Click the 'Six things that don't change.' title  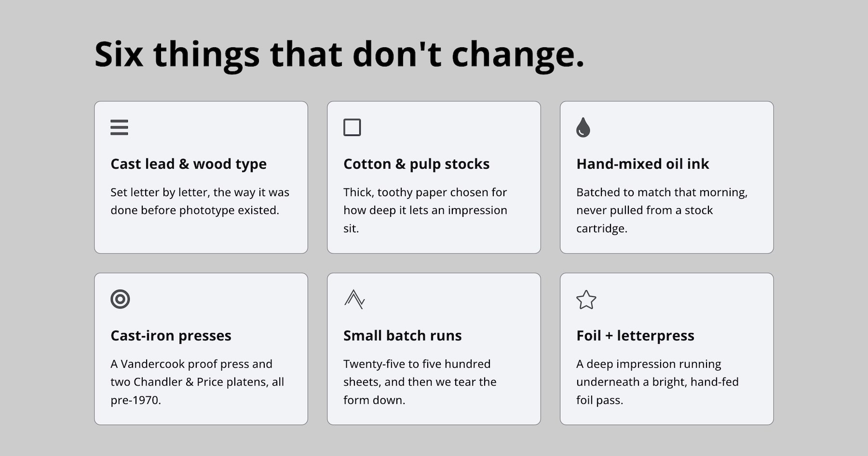339,54
